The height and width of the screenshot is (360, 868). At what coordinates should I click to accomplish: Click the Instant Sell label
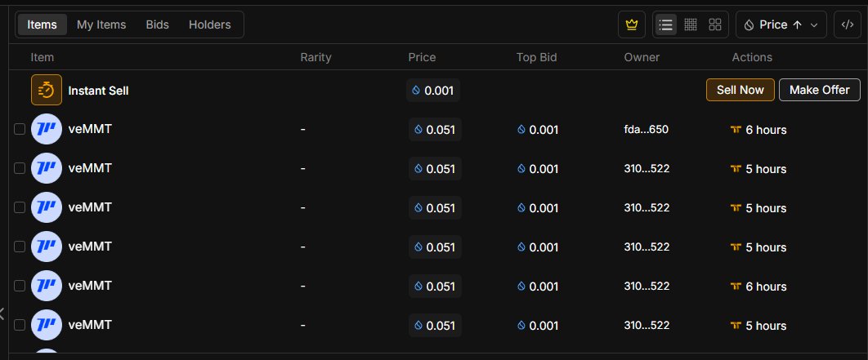click(x=98, y=91)
